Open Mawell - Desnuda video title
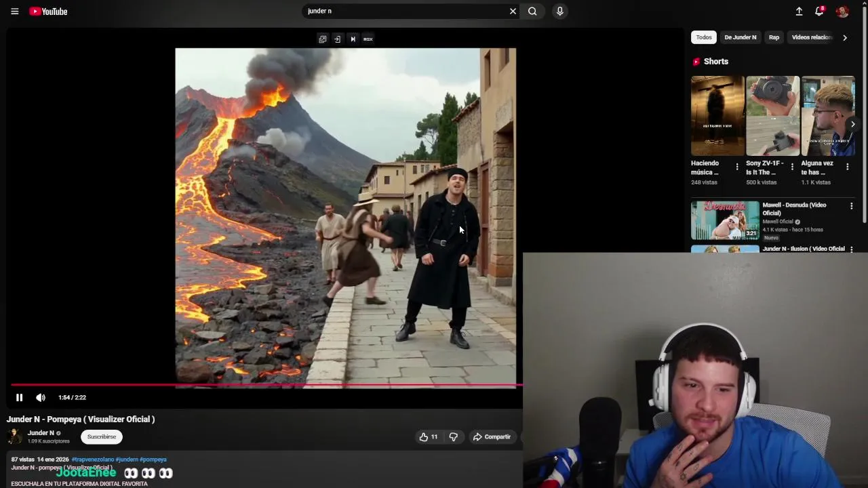 coord(794,209)
